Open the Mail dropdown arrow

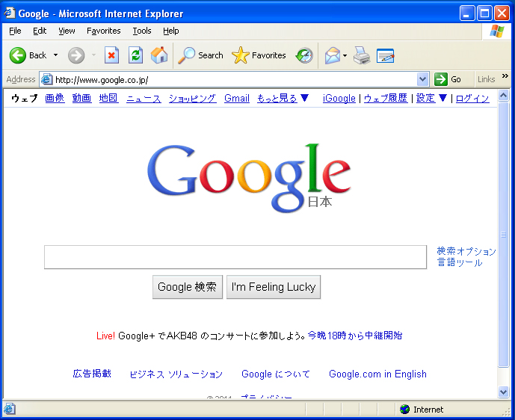pos(345,55)
